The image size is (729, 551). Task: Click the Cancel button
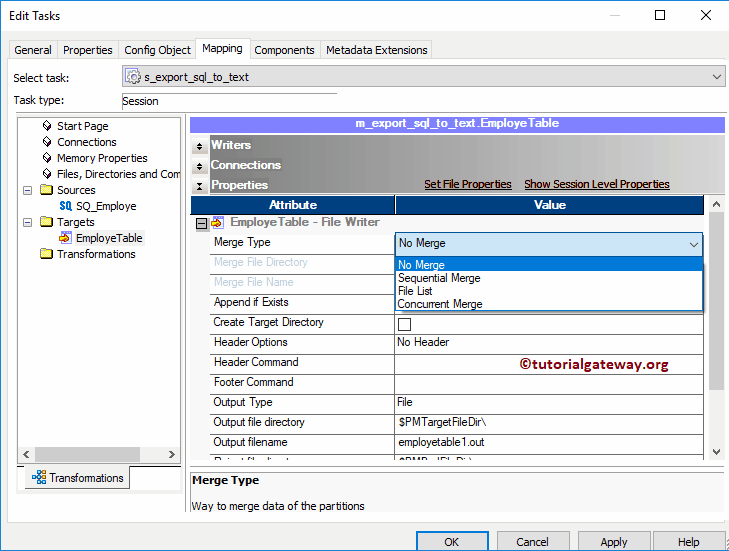click(x=533, y=542)
